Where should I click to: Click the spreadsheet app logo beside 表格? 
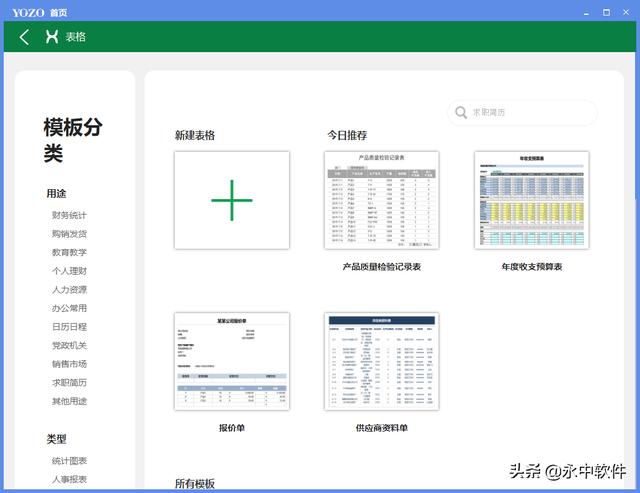[52, 37]
